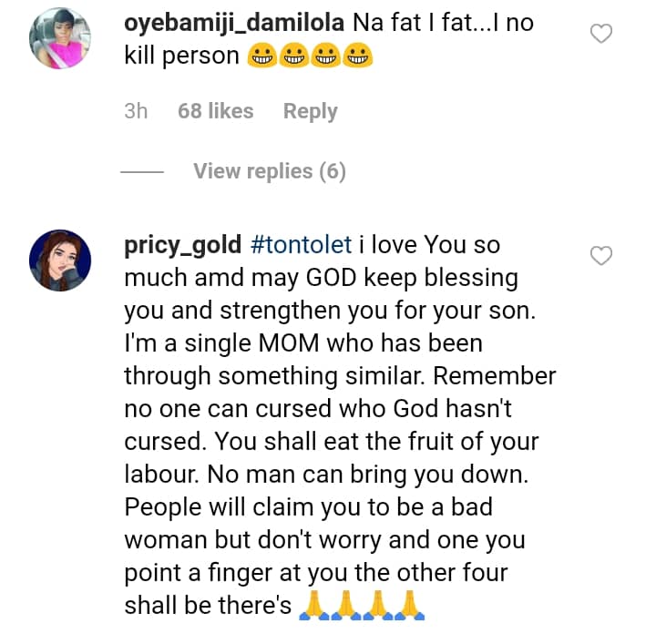Expand View replies (6)
The image size is (656, 644).
point(269,171)
